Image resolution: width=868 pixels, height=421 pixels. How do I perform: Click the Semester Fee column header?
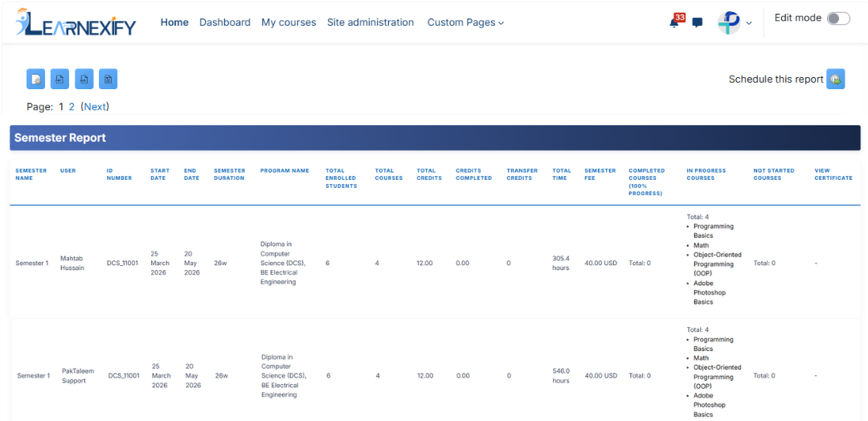(600, 174)
